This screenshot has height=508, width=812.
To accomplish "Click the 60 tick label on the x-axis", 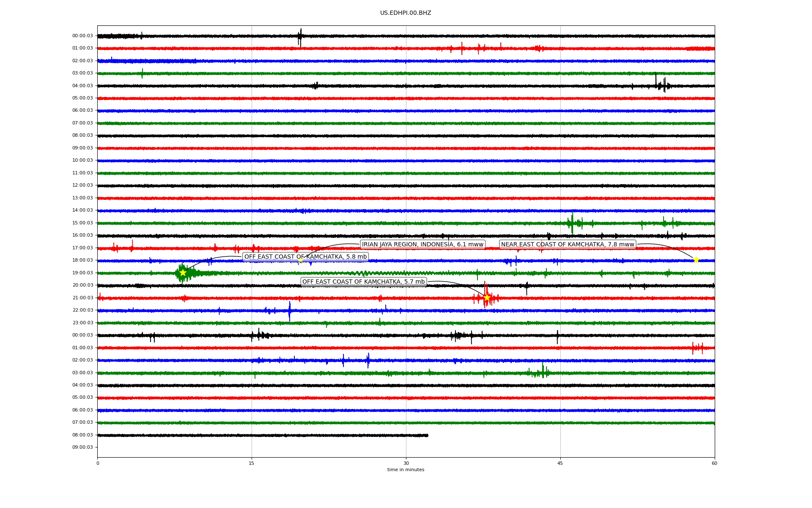I will pyautogui.click(x=714, y=463).
